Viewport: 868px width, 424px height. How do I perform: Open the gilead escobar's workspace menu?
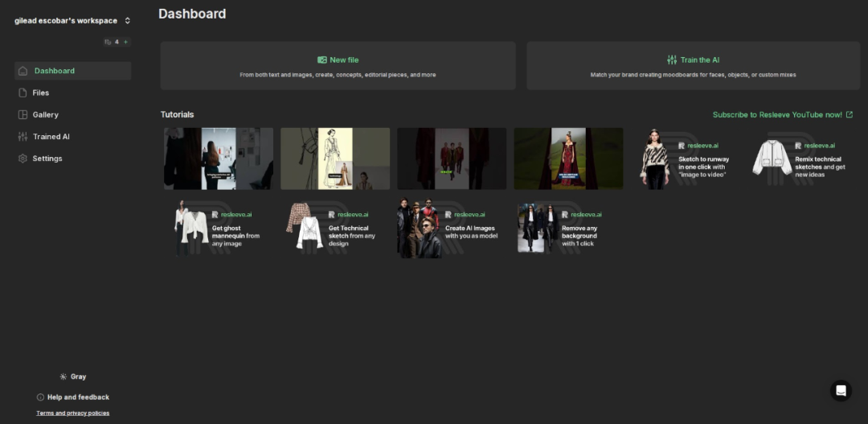(x=66, y=21)
